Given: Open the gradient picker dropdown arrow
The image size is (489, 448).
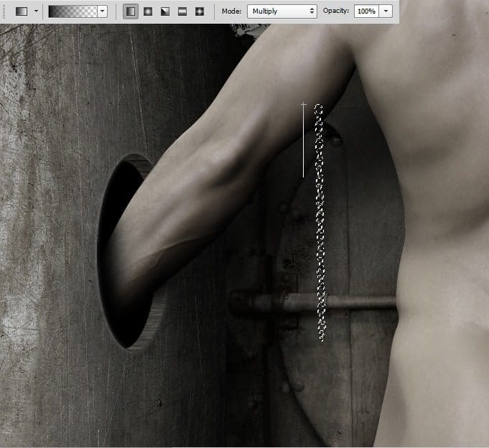Looking at the screenshot, I should point(103,11).
